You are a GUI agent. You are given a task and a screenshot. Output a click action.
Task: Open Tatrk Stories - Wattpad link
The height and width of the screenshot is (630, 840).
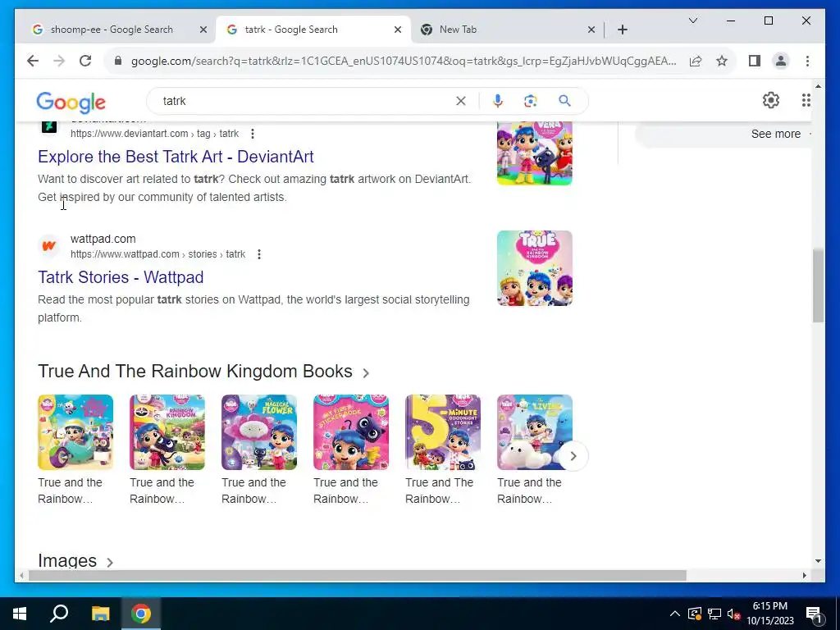coord(121,277)
